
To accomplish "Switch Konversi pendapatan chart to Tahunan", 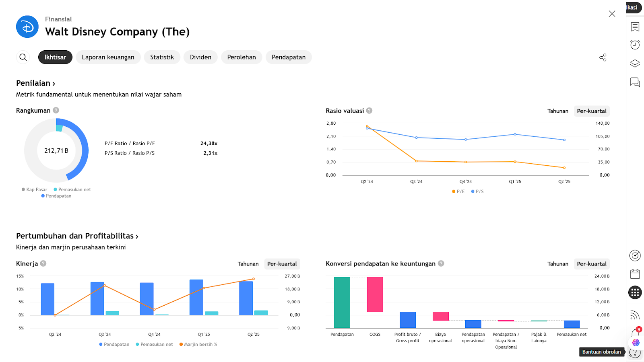I will [557, 264].
